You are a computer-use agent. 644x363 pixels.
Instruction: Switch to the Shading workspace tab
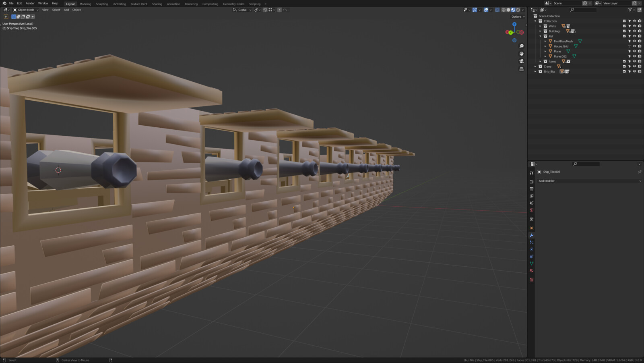(x=157, y=4)
